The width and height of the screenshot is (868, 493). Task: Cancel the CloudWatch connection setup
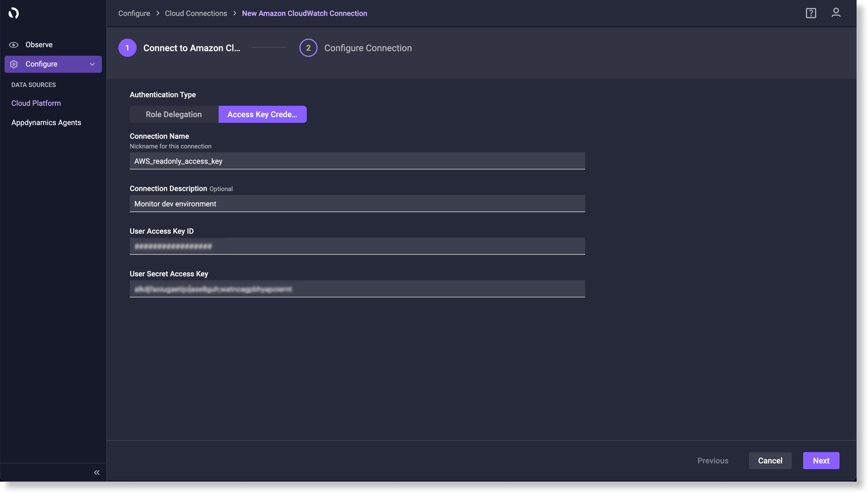[x=770, y=461]
